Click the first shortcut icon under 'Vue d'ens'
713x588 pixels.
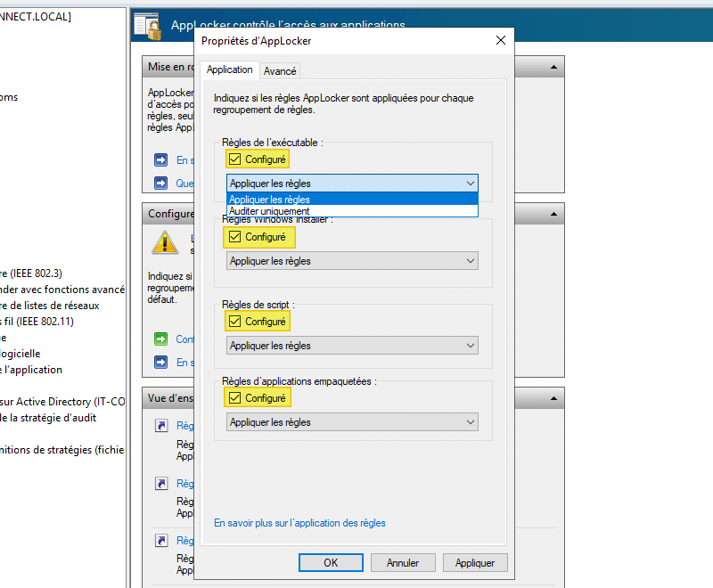[x=161, y=426]
